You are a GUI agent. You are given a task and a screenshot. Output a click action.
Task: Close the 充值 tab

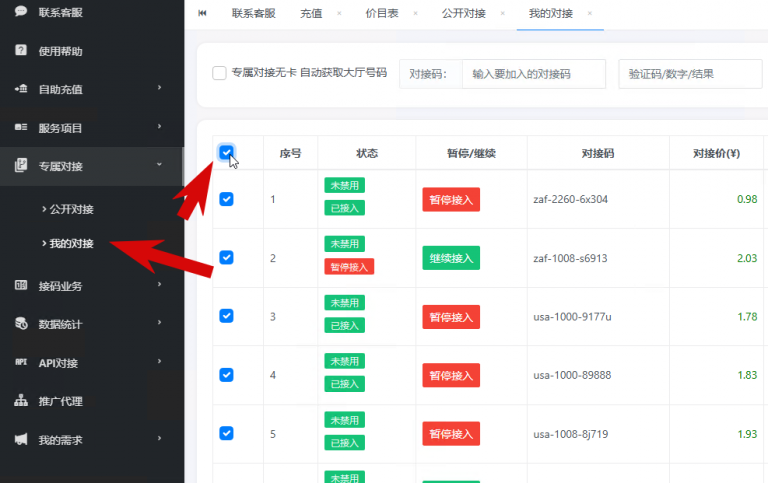[x=339, y=13]
